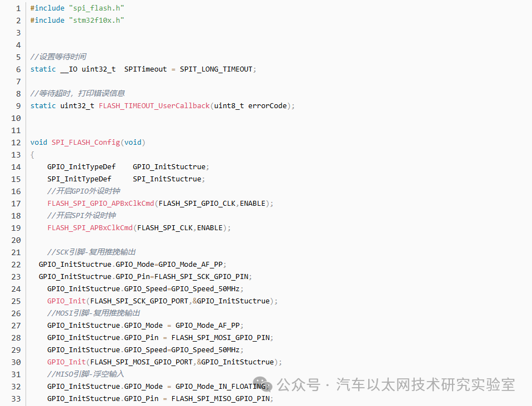Click the errorCode parameter on line 9
The height and width of the screenshot is (406, 532).
pyautogui.click(x=267, y=106)
